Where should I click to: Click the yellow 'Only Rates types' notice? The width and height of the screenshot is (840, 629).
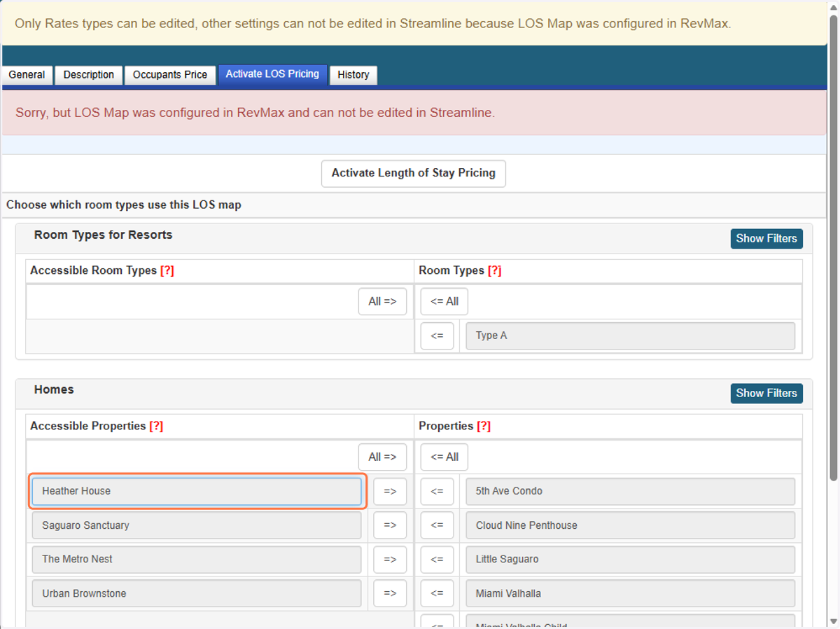[372, 23]
